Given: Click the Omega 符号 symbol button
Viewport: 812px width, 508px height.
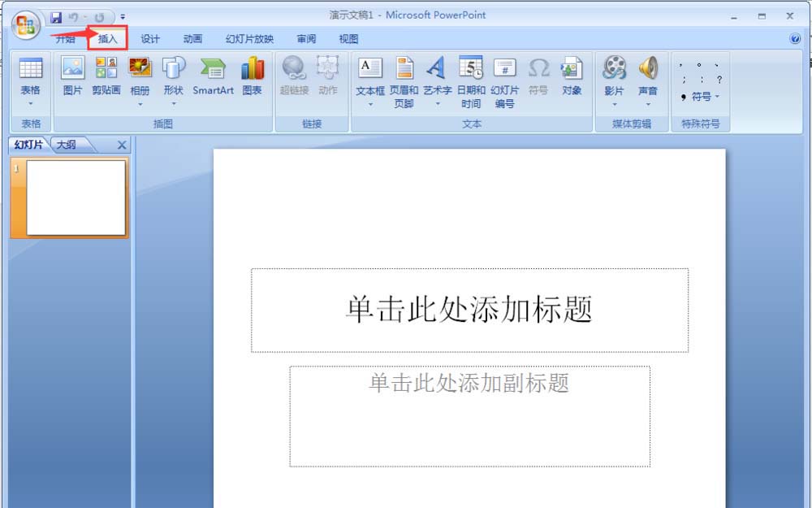Looking at the screenshot, I should 538,76.
